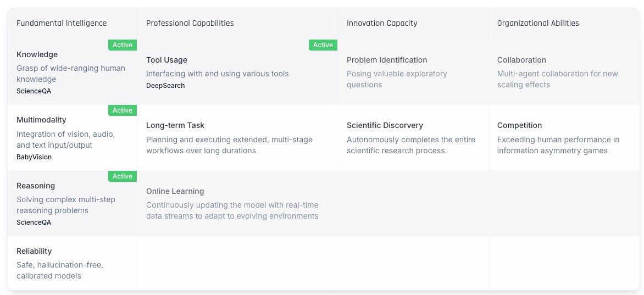Open the Scientific Discovery card

412,137
